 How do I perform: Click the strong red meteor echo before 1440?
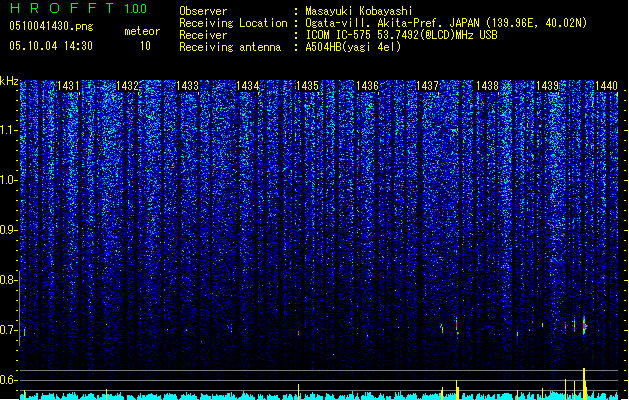coord(584,325)
